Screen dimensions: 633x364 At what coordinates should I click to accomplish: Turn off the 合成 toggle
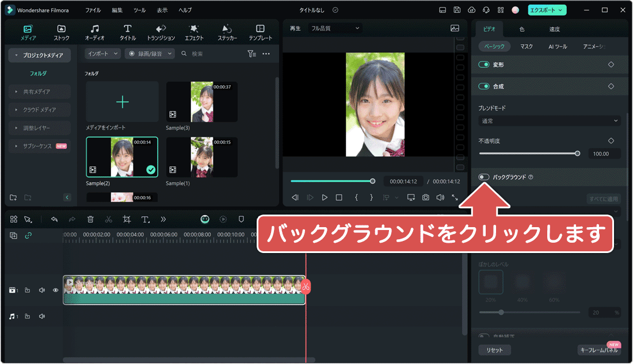tap(483, 85)
